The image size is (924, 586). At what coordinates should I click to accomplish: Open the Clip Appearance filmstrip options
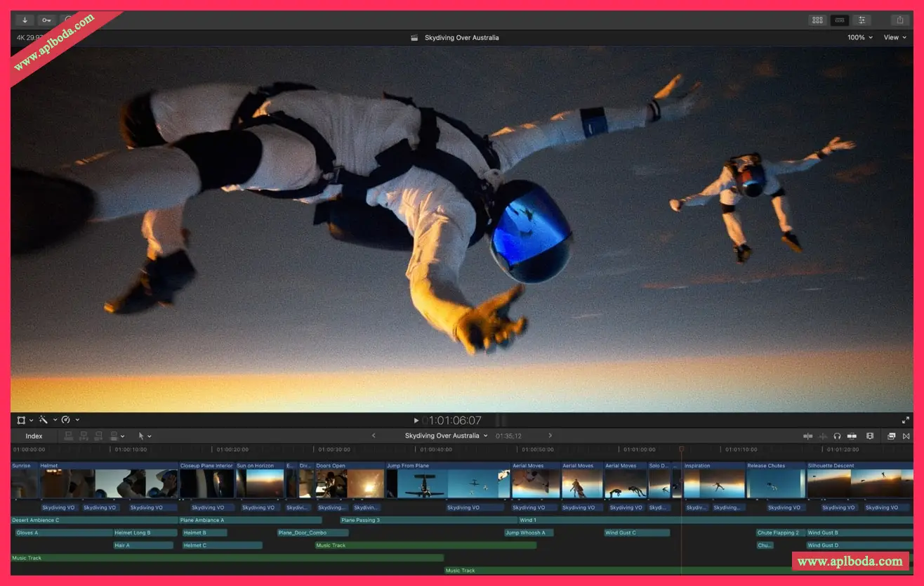[870, 436]
